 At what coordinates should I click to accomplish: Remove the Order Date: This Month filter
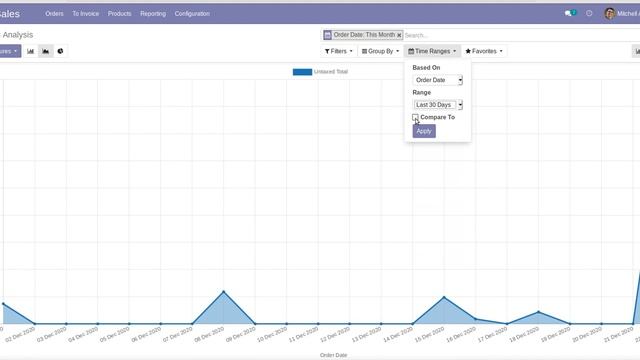(399, 35)
